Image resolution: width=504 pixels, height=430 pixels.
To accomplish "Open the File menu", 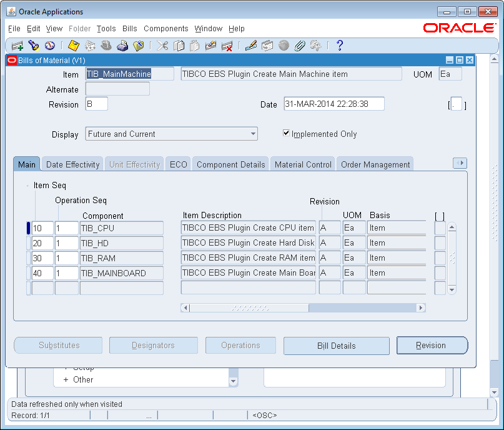I will point(14,29).
